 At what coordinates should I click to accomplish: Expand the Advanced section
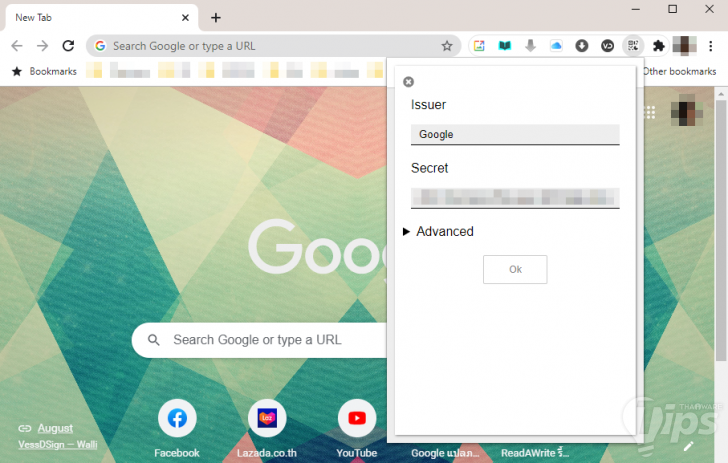pos(438,231)
